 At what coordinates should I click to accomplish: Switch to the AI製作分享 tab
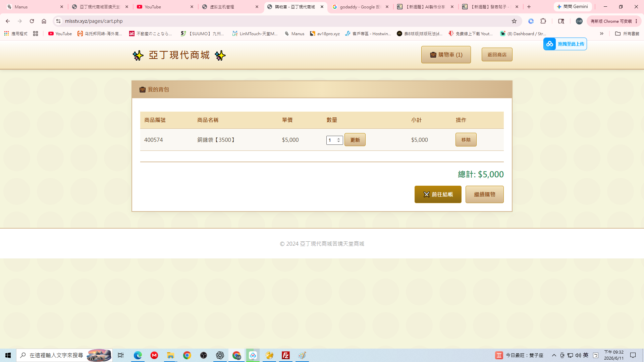tap(425, 7)
